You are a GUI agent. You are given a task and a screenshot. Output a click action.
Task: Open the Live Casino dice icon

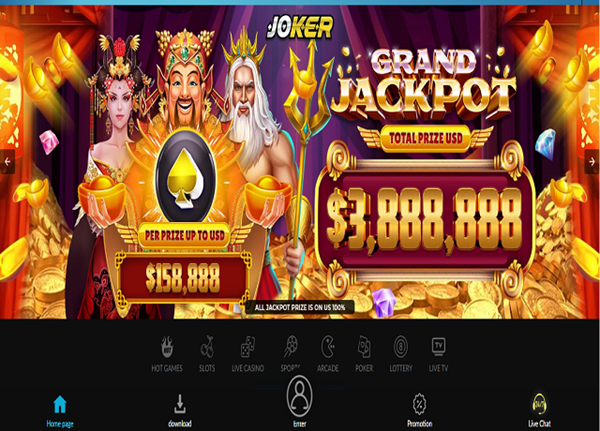248,347
